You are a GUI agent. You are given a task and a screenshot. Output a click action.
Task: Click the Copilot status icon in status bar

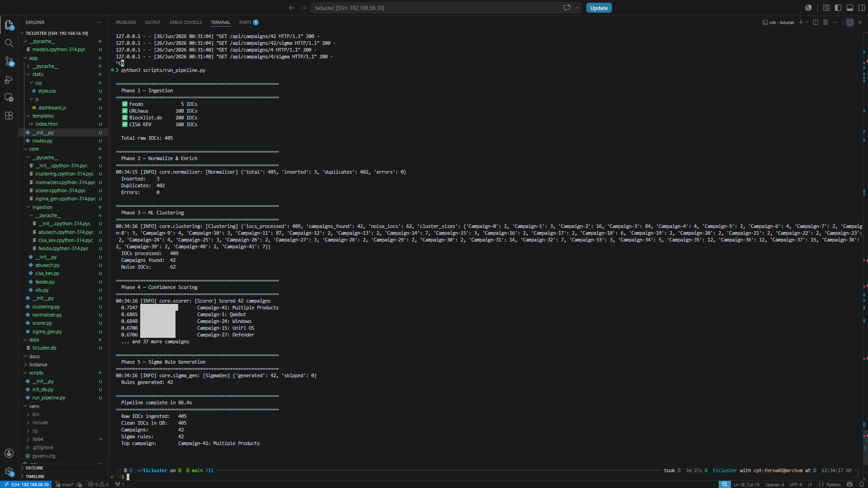pyautogui.click(x=849, y=484)
